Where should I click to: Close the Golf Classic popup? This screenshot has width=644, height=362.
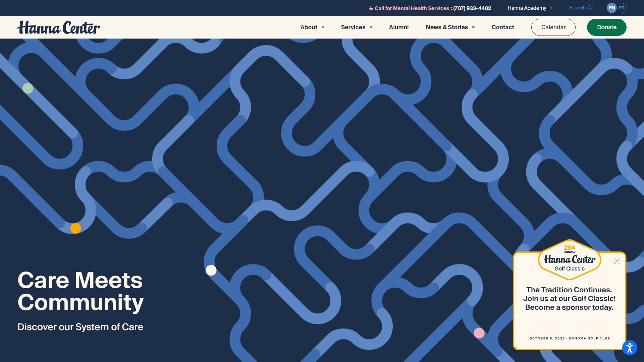point(616,261)
